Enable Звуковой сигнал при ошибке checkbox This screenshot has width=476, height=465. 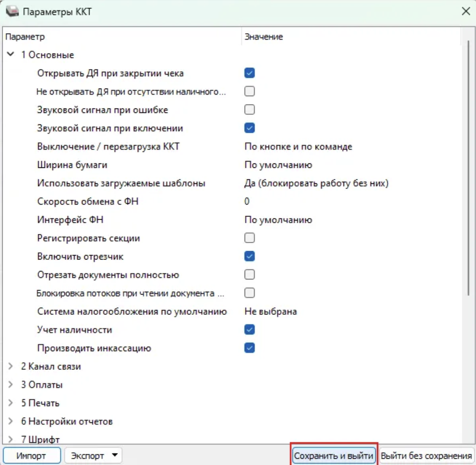250,109
